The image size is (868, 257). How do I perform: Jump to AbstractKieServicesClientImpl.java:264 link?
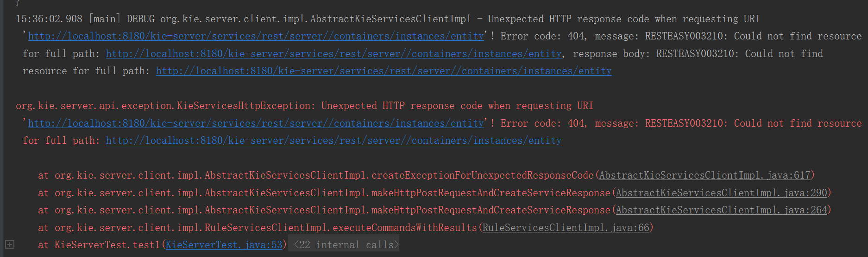click(x=722, y=210)
